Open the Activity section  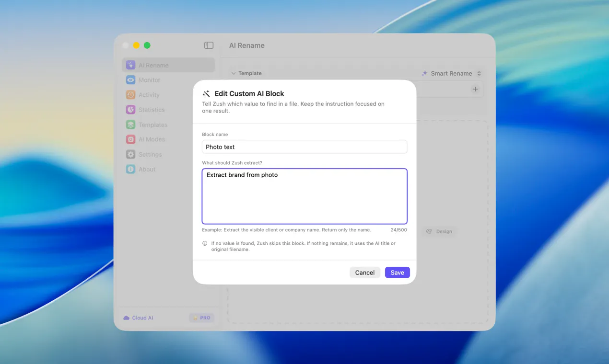coord(149,95)
